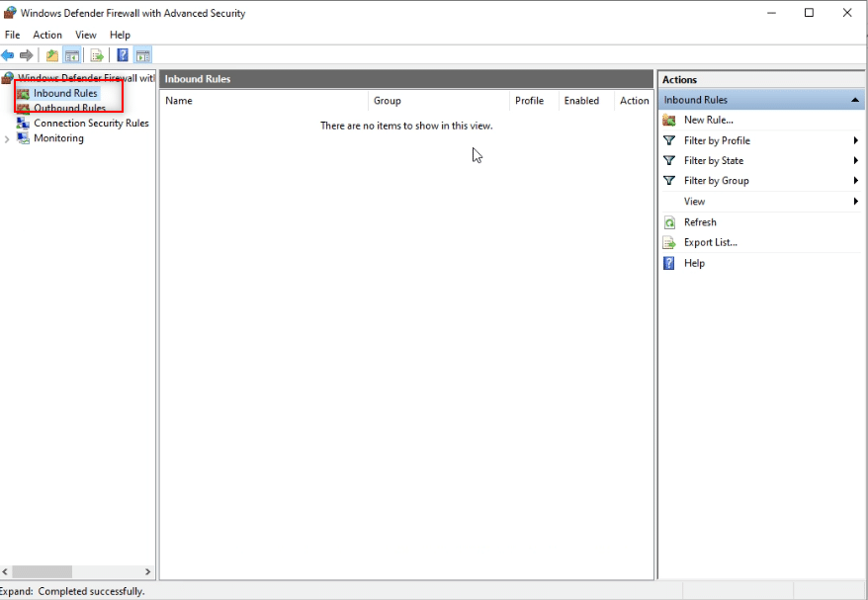The width and height of the screenshot is (868, 600).
Task: Click the root firewall node icon in tree
Action: (8, 78)
